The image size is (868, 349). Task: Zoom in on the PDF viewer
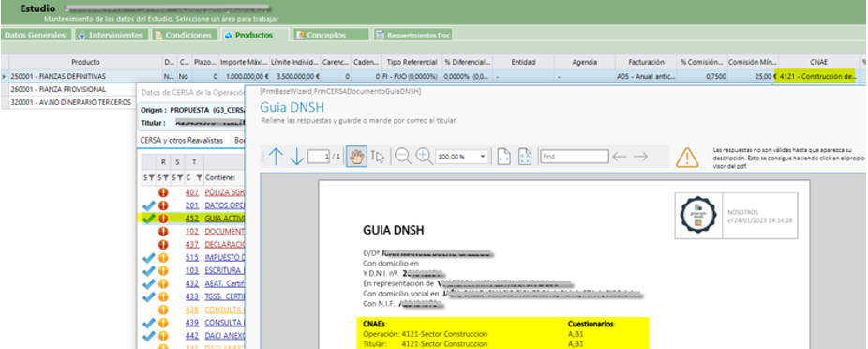point(424,157)
